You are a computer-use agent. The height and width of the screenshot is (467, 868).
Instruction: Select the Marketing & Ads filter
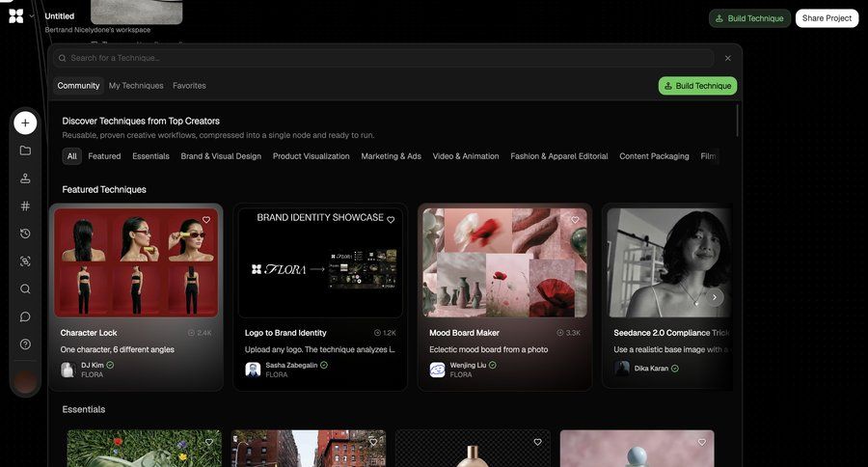[x=391, y=156]
